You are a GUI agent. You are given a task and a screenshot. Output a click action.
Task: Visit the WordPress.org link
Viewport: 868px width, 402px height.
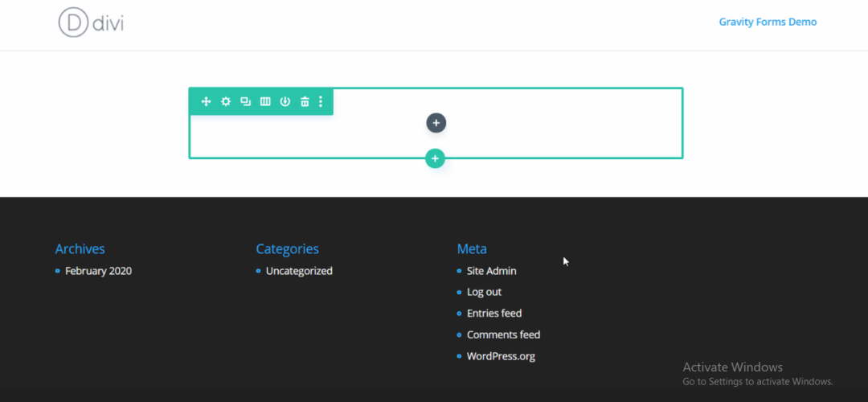501,356
